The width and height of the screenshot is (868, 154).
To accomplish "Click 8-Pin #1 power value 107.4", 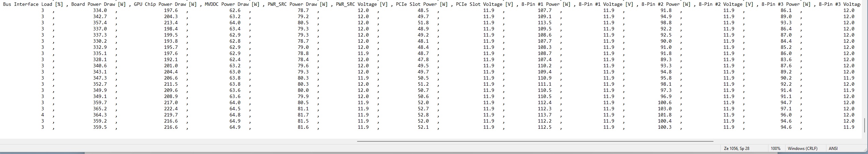I will tap(545, 59).
